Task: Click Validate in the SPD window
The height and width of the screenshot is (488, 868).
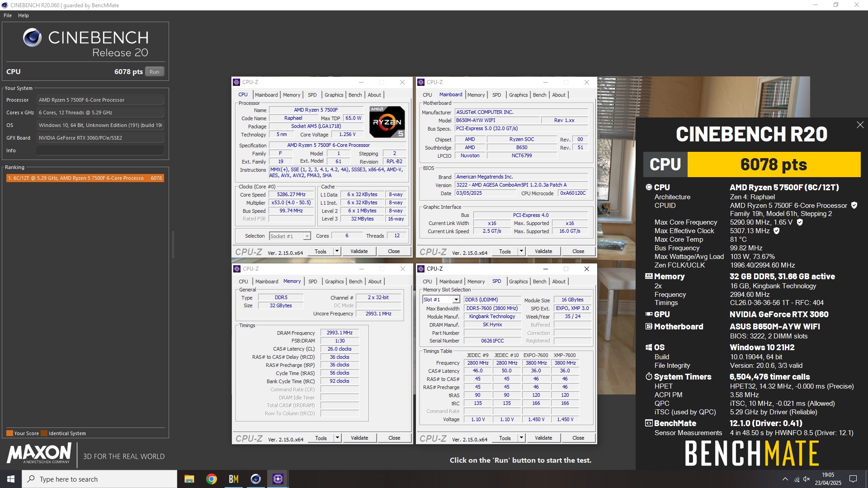Action: click(543, 438)
